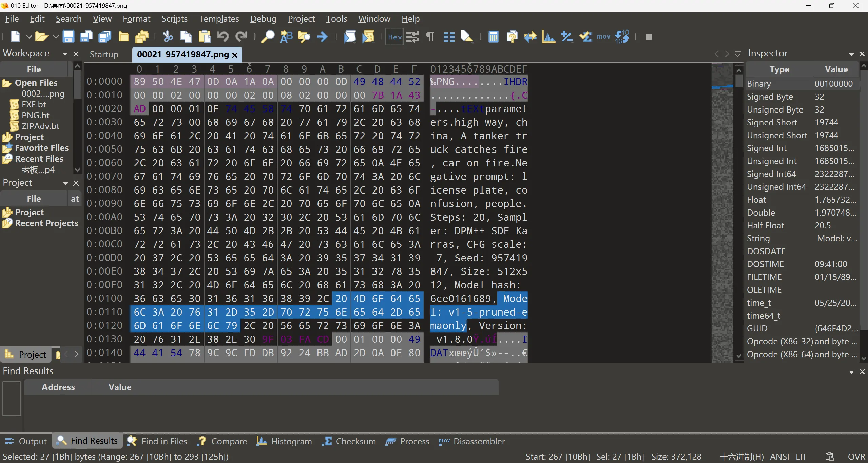This screenshot has width=868, height=463.
Task: Click the Save file floppy icon
Action: click(x=68, y=37)
